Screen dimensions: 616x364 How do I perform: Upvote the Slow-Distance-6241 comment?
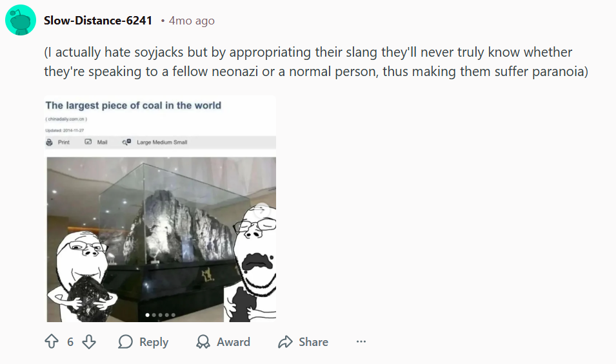click(52, 341)
